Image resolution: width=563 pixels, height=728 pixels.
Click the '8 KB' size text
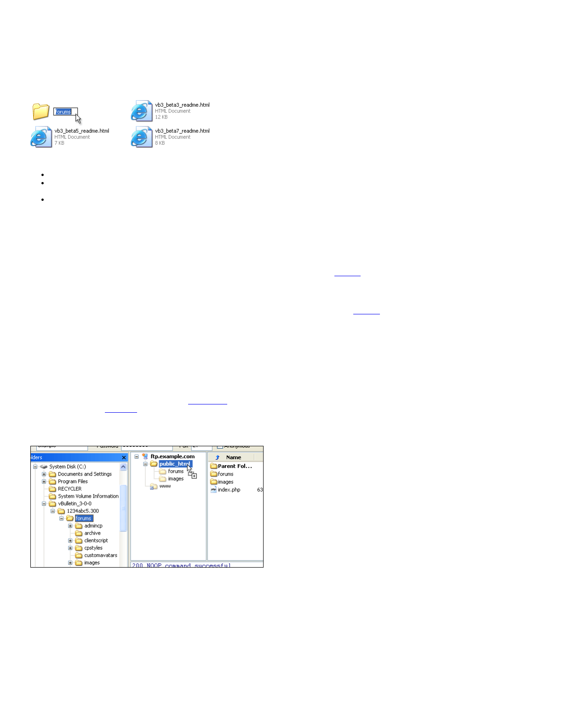[x=160, y=143]
